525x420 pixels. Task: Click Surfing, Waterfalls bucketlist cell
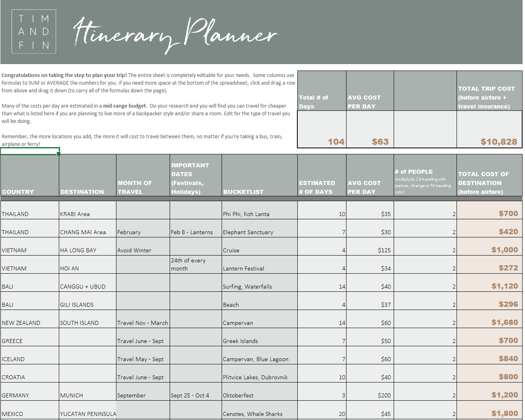(x=259, y=283)
